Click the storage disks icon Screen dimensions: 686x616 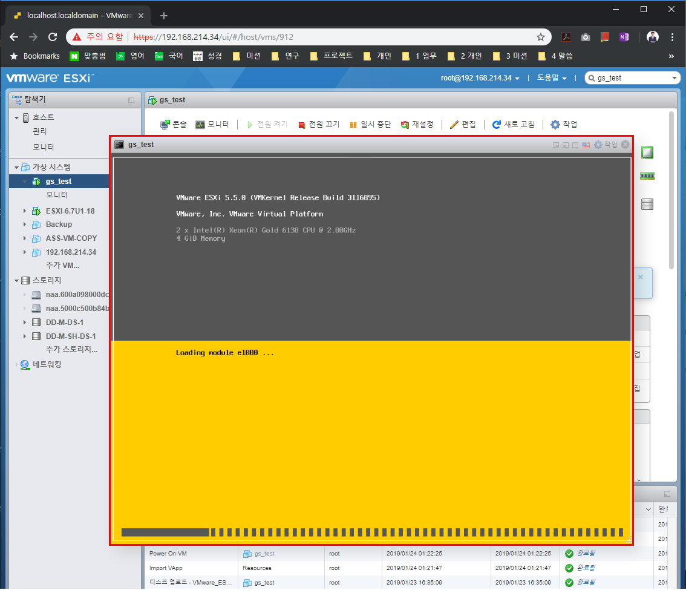pos(647,205)
